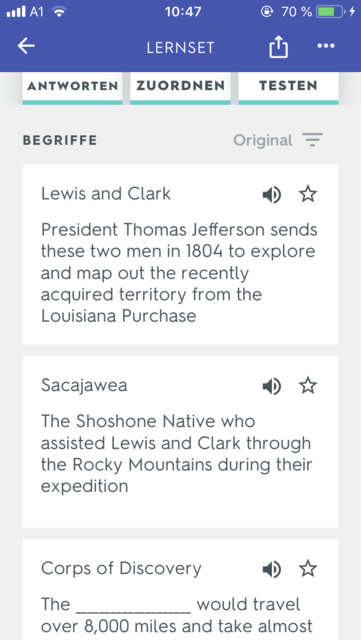The width and height of the screenshot is (361, 640).
Task: Play audio for Corps of Discovery card
Action: (x=272, y=569)
